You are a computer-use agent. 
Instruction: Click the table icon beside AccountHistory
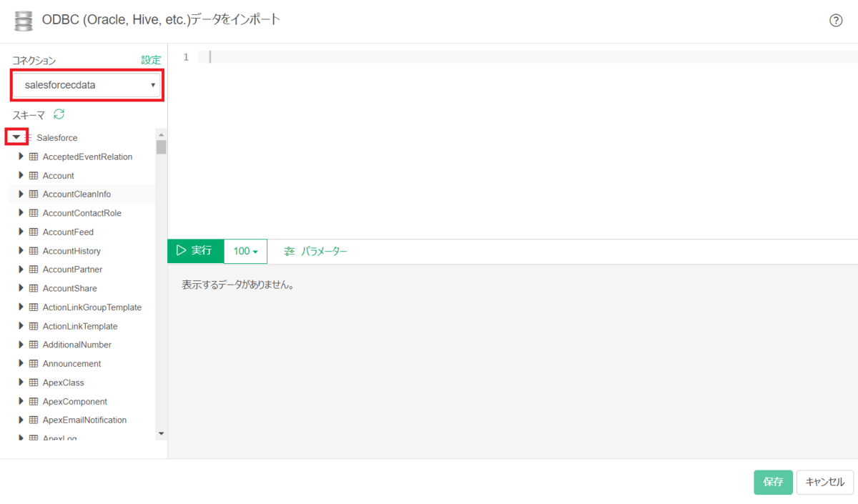(34, 251)
